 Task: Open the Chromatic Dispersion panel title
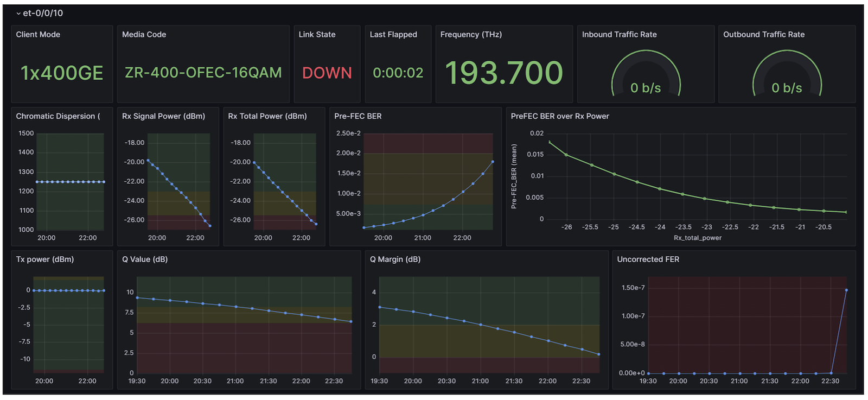tap(58, 116)
